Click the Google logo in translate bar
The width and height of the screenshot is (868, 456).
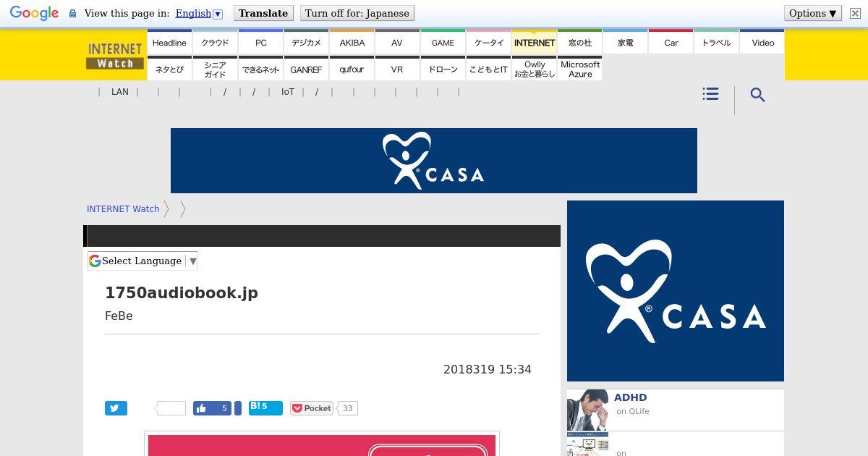coord(34,13)
